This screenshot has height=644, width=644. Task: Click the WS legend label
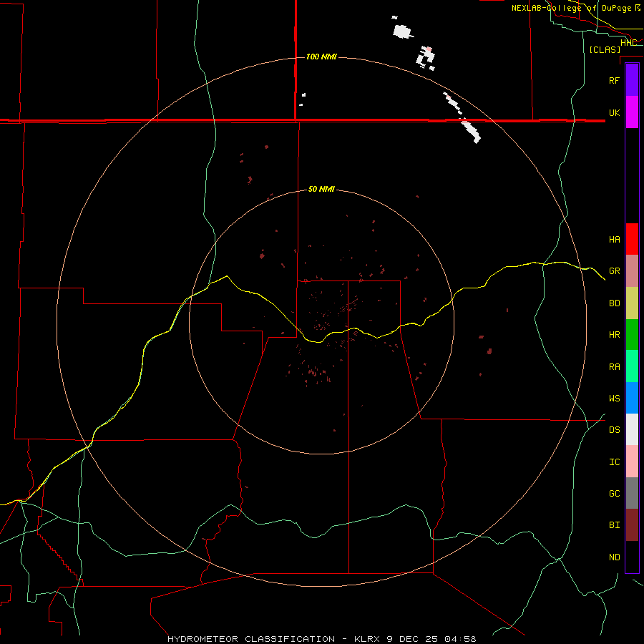(615, 399)
